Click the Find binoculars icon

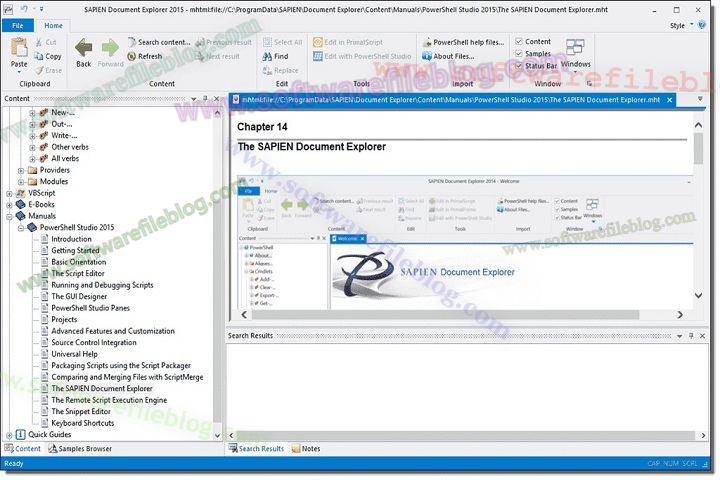[267, 57]
